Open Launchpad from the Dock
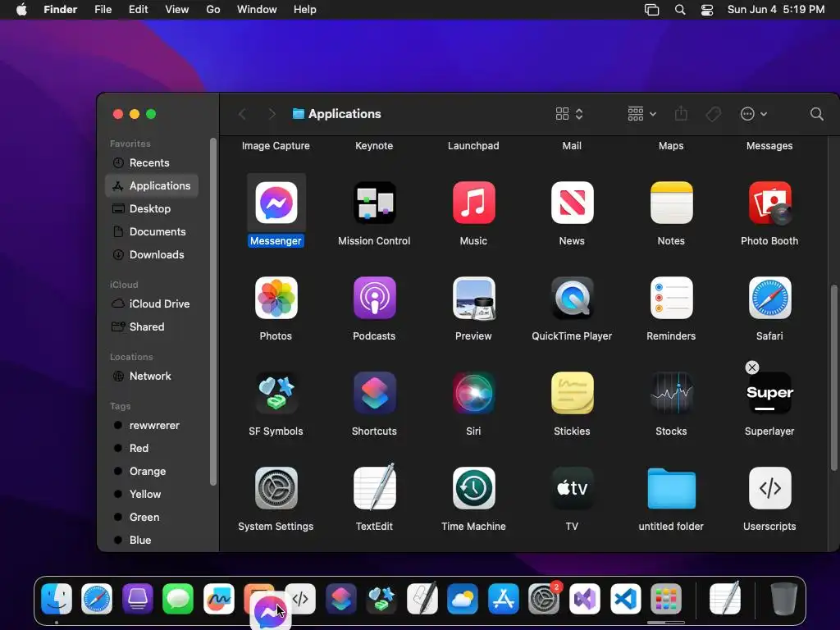840x630 pixels. coord(666,599)
